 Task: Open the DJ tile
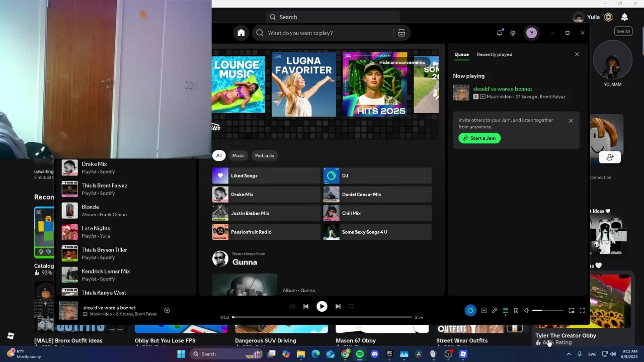click(x=377, y=175)
